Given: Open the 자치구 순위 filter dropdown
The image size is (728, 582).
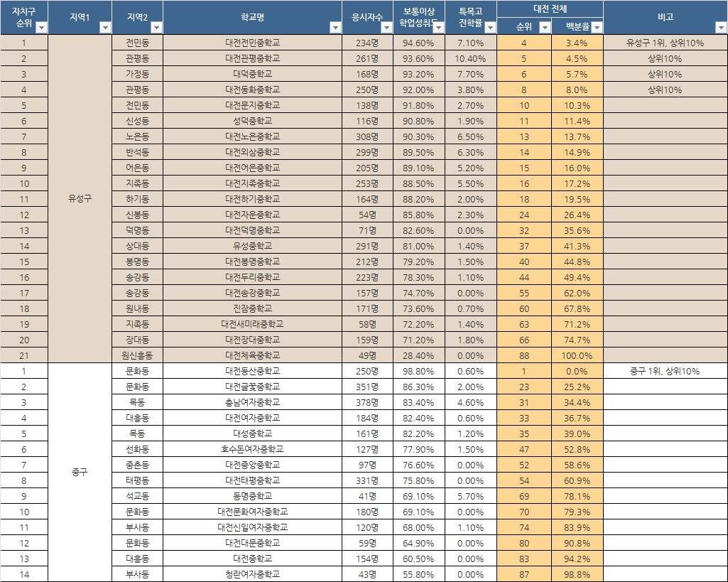Looking at the screenshot, I should click(x=41, y=28).
